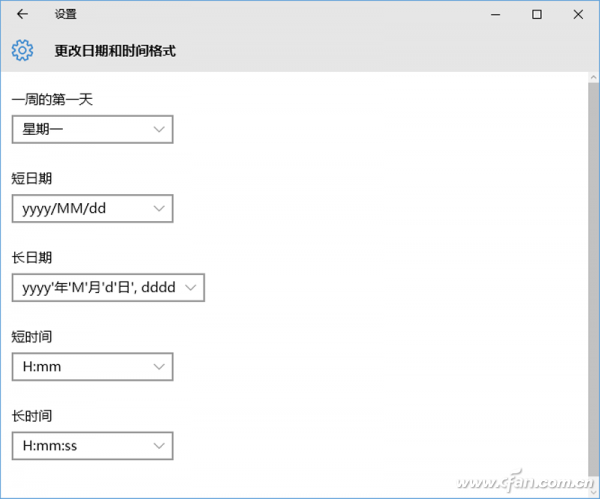Open the 长时间 format dropdown

pos(92,446)
